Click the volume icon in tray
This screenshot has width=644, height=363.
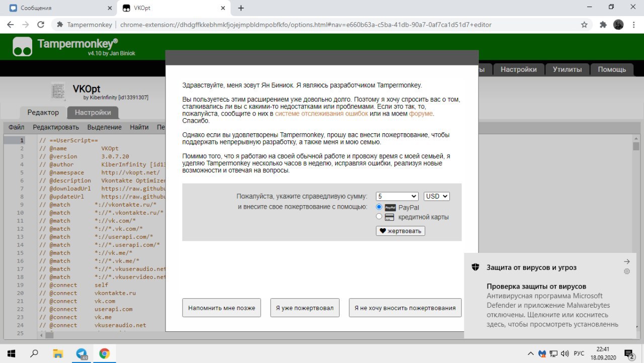(x=565, y=353)
